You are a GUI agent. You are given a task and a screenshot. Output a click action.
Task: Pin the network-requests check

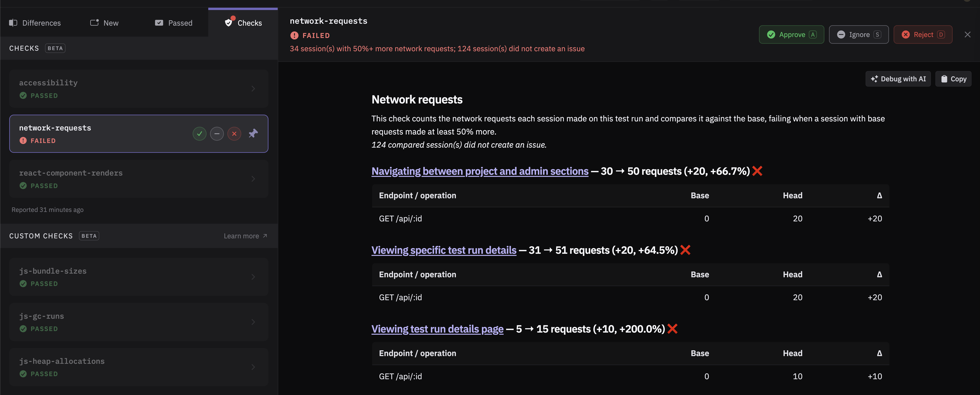[253, 134]
